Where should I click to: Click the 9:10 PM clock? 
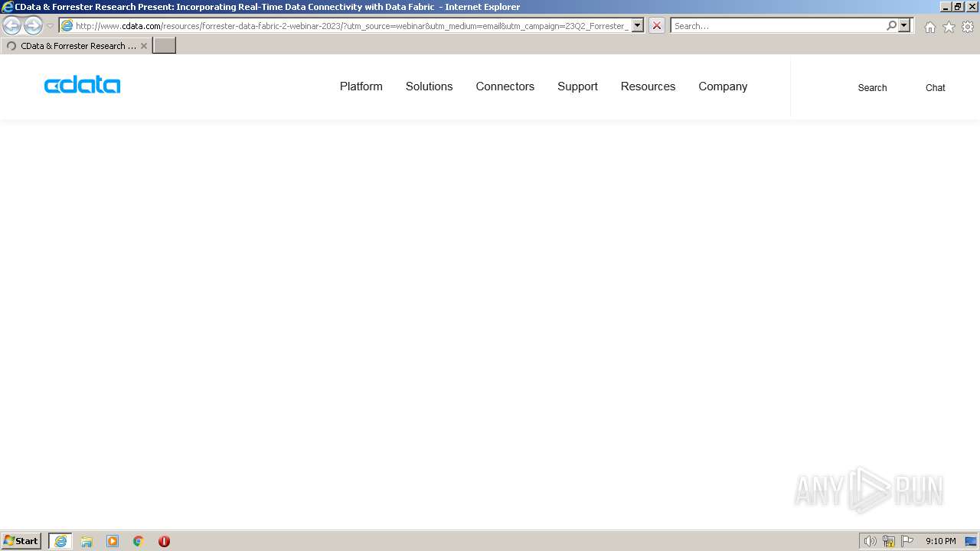tap(940, 541)
